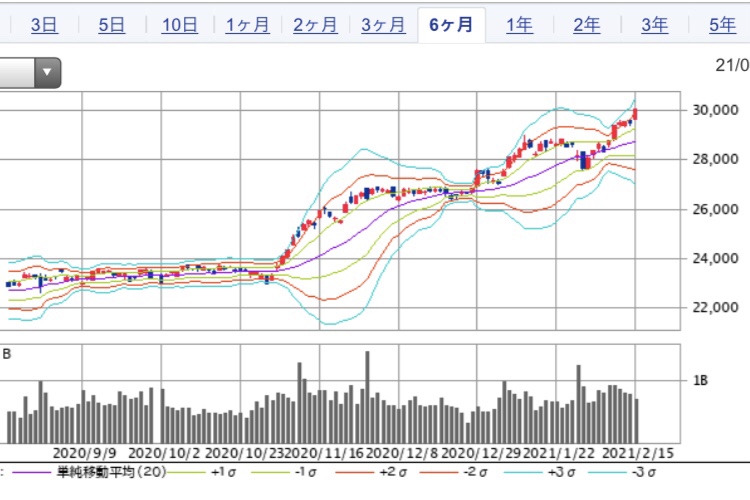Show the 3年 chart period
Viewport: 750px width, 500px height.
[x=654, y=24]
